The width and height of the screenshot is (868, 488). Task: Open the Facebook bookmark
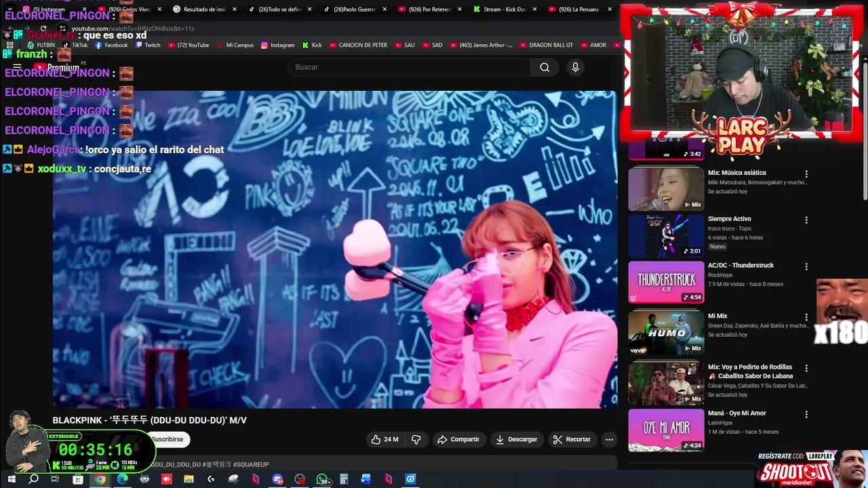111,45
